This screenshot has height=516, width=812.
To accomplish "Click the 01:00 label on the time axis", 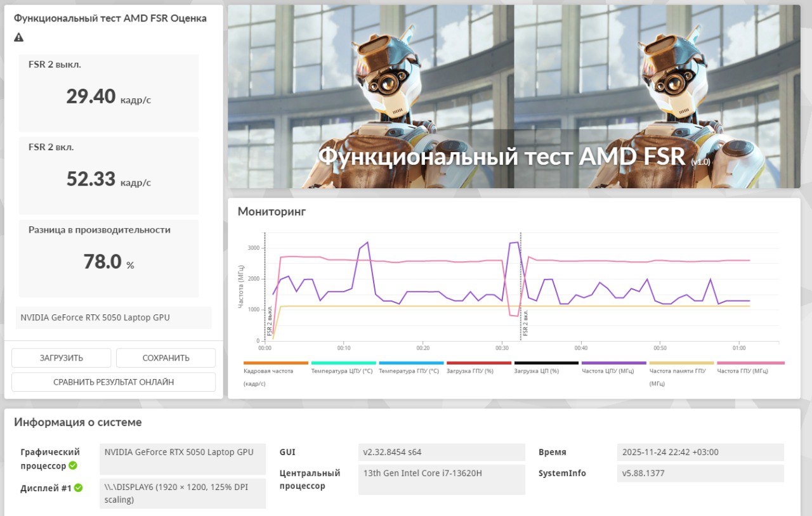I will [x=739, y=348].
